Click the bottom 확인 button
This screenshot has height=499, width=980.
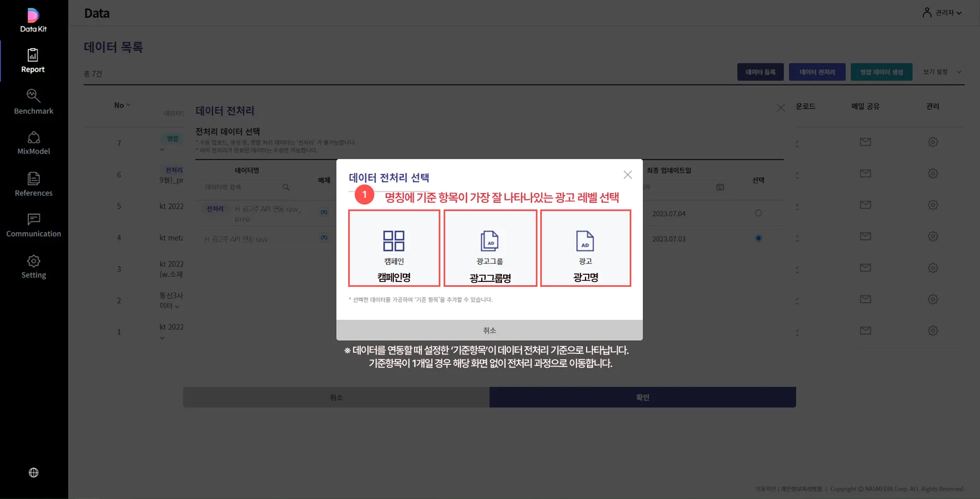tap(643, 398)
